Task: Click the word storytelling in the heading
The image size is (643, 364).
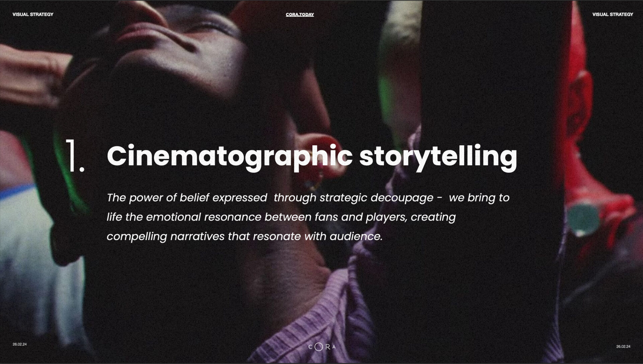Action: (438, 157)
